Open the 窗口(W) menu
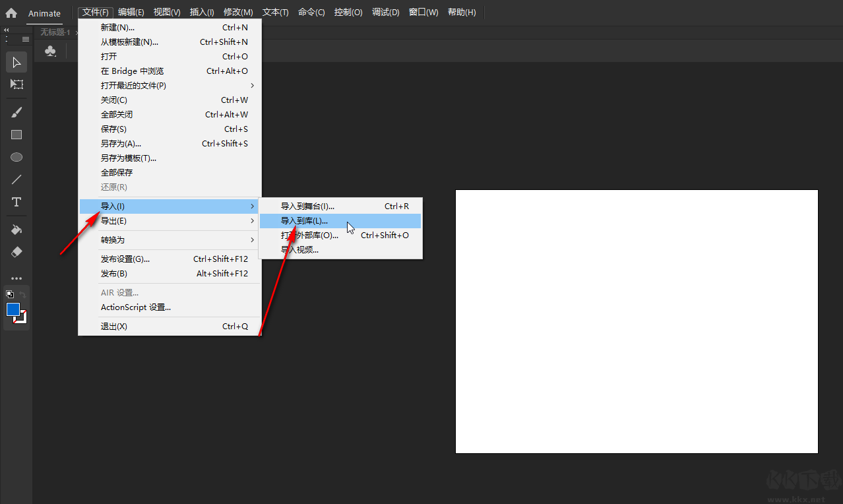Image resolution: width=843 pixels, height=504 pixels. tap(423, 12)
